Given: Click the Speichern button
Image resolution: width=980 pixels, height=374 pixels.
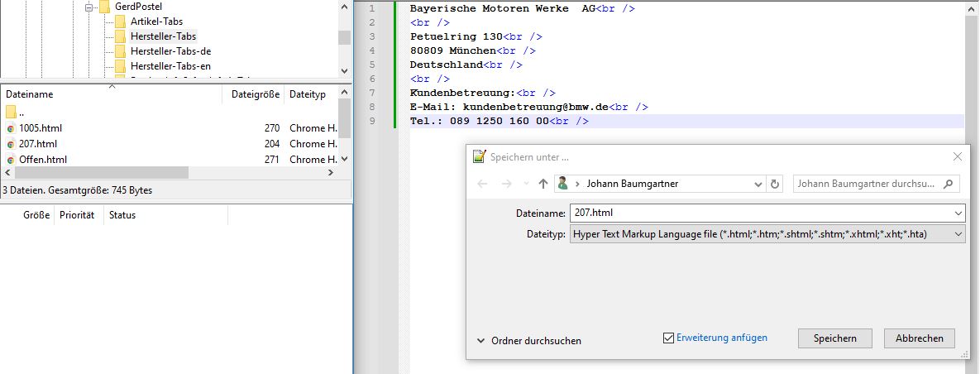Looking at the screenshot, I should tap(834, 338).
